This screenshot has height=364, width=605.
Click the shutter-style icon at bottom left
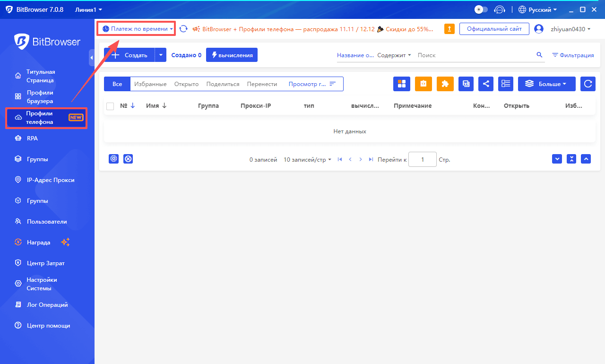click(x=113, y=159)
